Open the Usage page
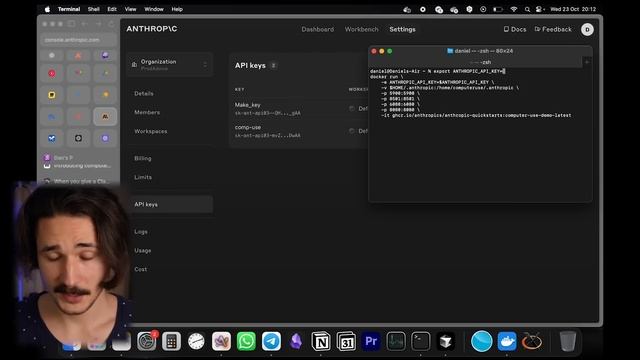 (x=142, y=250)
